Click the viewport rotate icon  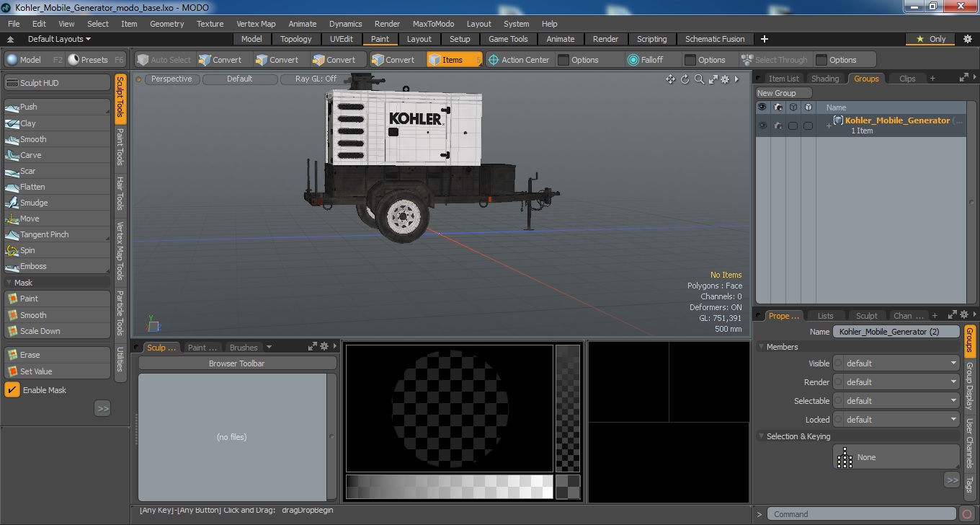685,79
